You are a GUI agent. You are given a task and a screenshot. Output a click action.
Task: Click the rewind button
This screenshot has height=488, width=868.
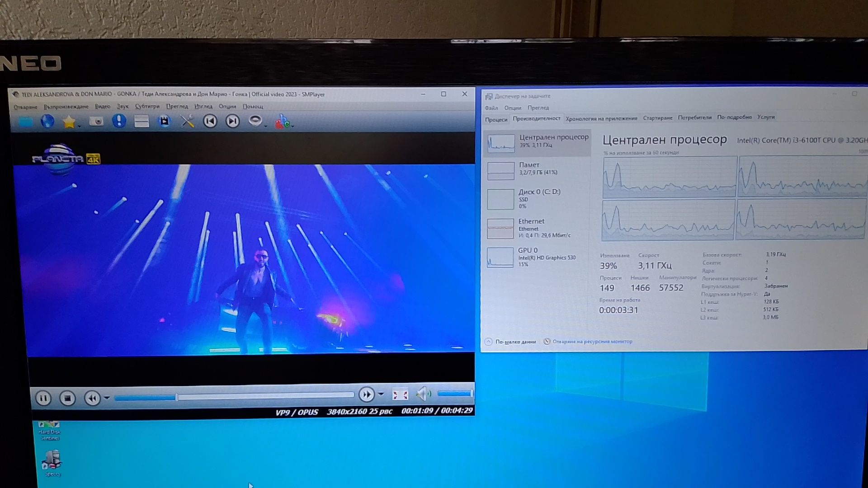(92, 399)
